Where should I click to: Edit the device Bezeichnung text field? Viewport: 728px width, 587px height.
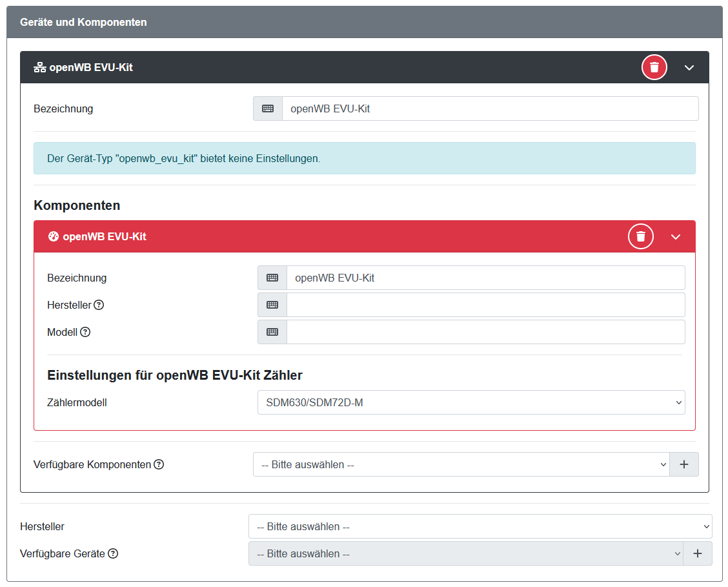pyautogui.click(x=490, y=108)
